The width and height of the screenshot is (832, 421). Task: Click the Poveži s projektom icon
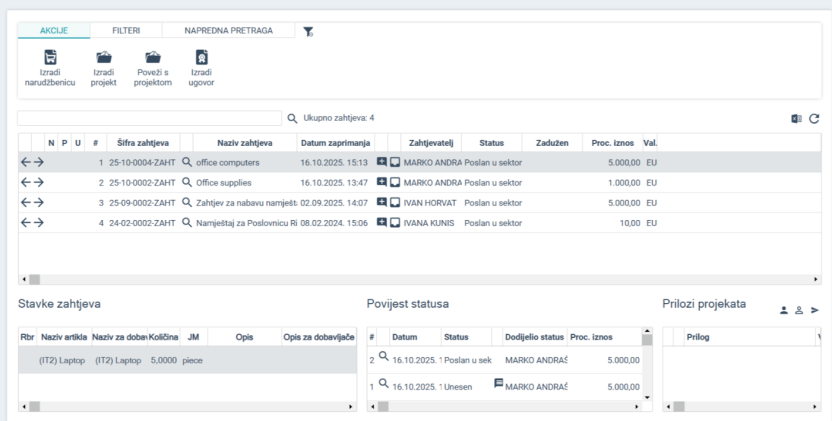(x=153, y=58)
